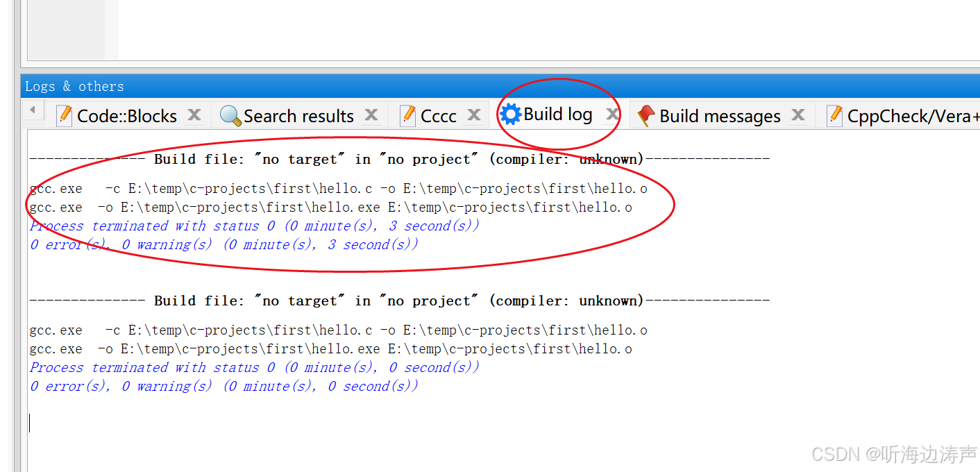The height and width of the screenshot is (472, 980).
Task: Close the Search results tab
Action: [x=371, y=115]
